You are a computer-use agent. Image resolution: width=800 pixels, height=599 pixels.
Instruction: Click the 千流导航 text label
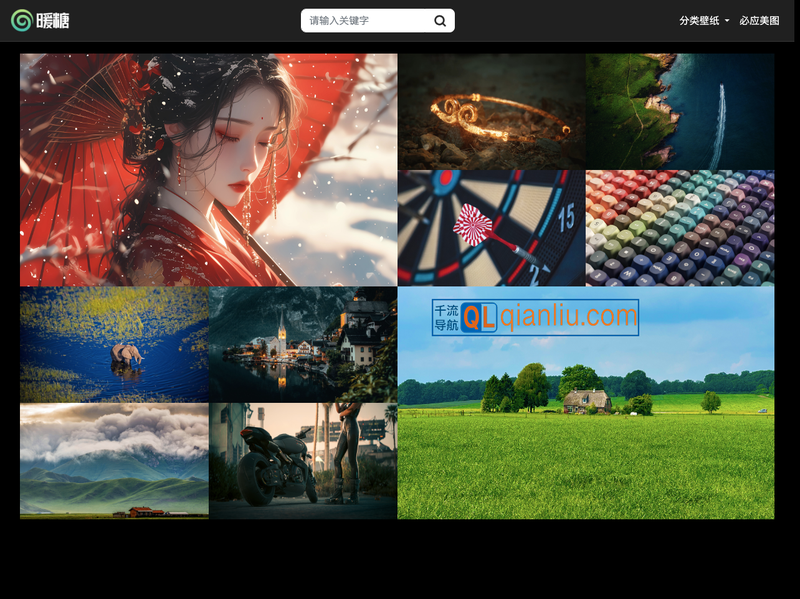(x=445, y=318)
